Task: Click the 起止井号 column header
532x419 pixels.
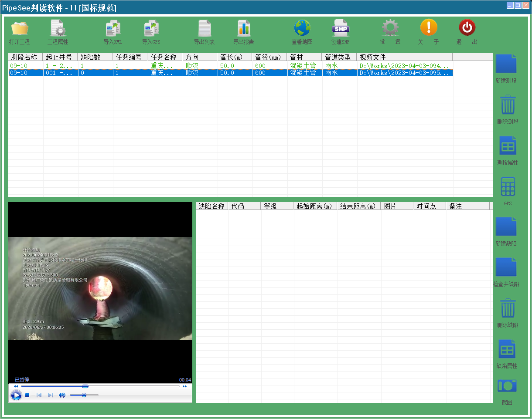Action: [x=60, y=57]
